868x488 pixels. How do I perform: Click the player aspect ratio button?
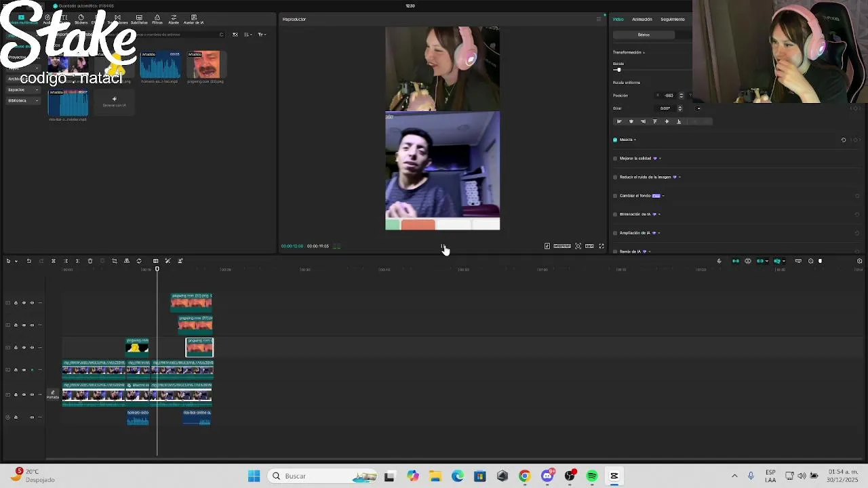click(590, 246)
